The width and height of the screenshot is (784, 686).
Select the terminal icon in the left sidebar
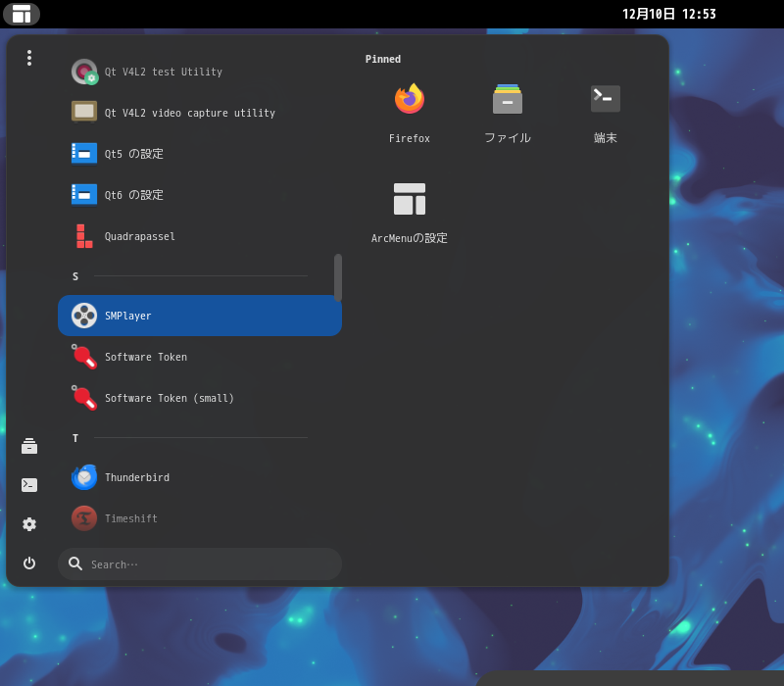coord(28,484)
